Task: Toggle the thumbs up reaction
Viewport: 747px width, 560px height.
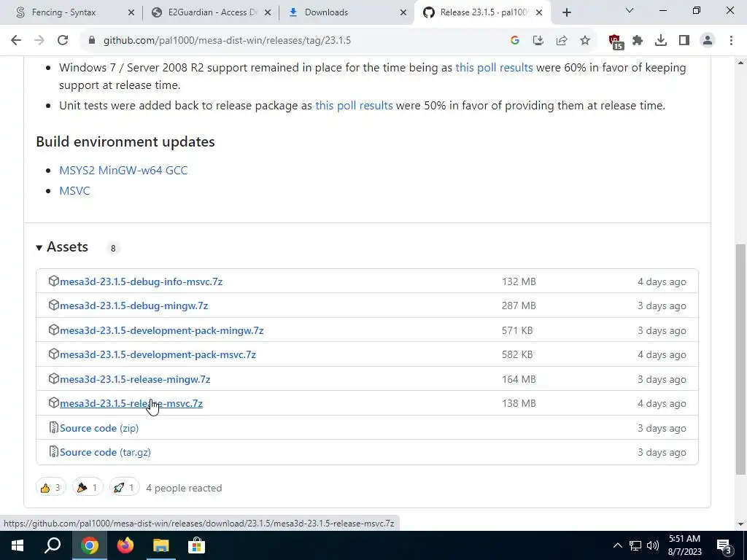Action: tap(50, 488)
